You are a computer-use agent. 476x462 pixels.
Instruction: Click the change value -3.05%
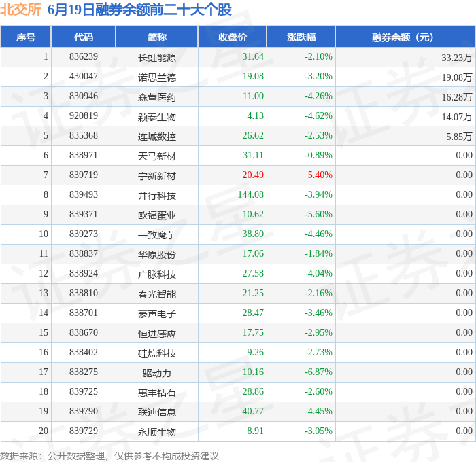click(318, 431)
